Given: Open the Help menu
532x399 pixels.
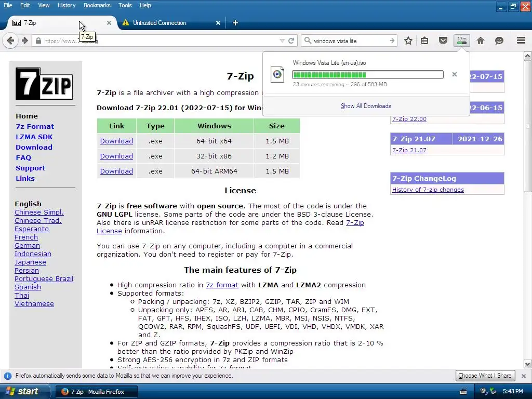Looking at the screenshot, I should pyautogui.click(x=145, y=5).
